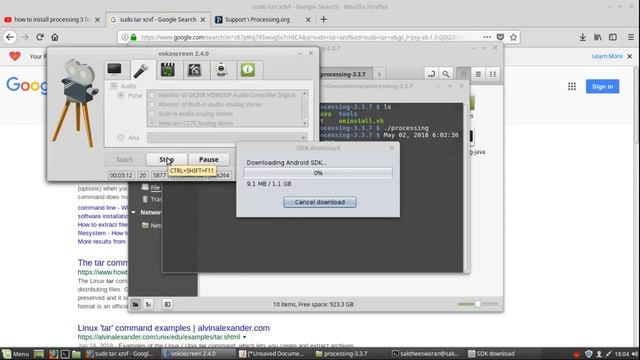Click path bar forward chevron after processing-3.3.7
This screenshot has width=640, height=360.
(379, 74)
